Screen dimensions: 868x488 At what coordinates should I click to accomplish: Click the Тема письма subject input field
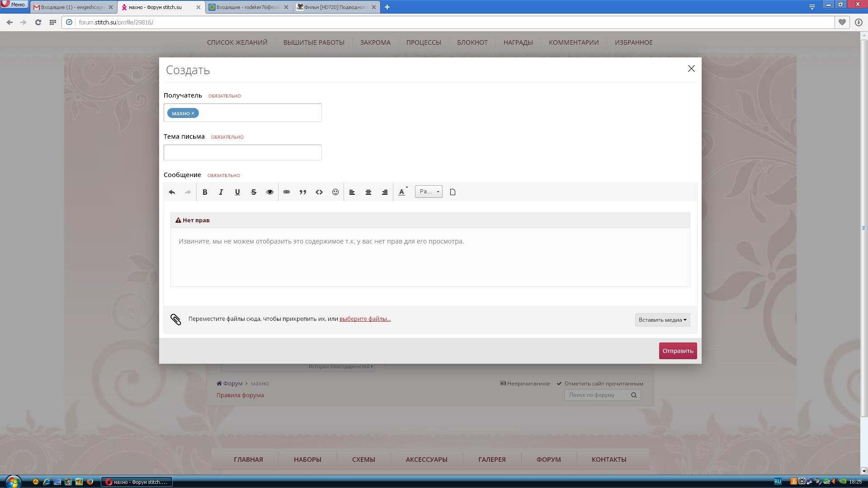click(x=243, y=153)
